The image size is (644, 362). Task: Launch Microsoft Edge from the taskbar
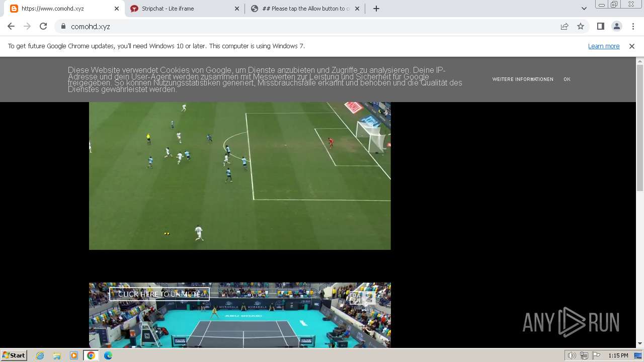(x=108, y=355)
